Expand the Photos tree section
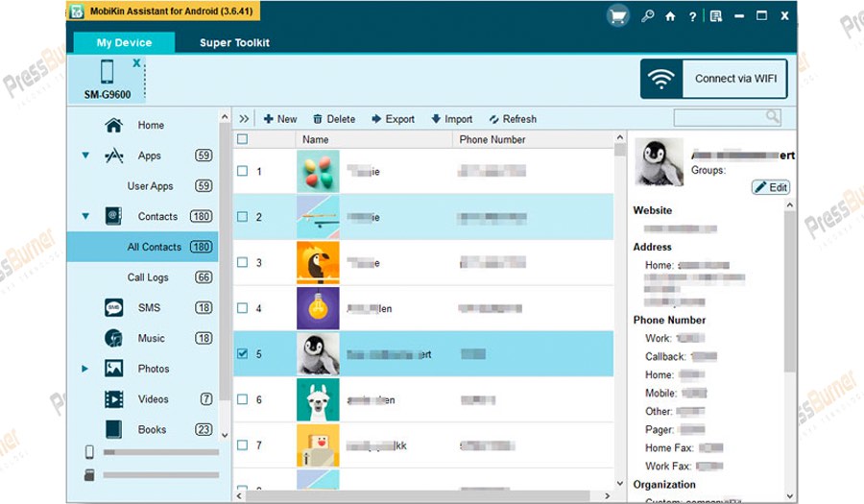 point(85,369)
